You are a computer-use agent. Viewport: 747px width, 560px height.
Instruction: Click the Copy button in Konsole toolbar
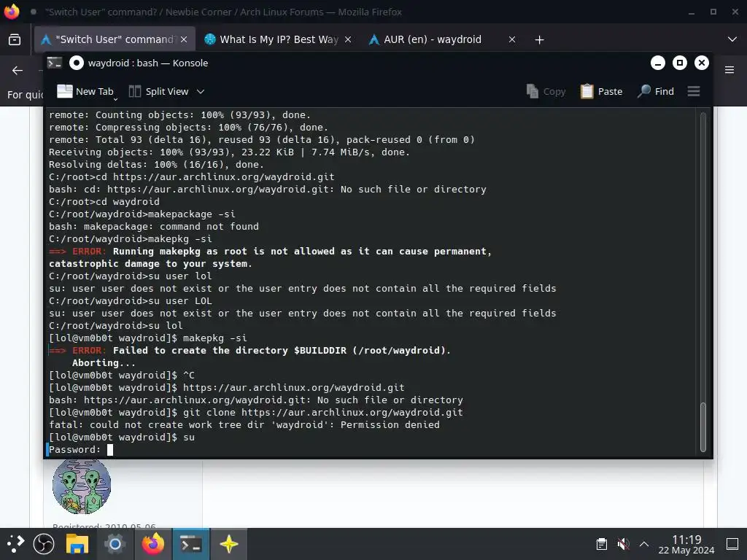(x=546, y=91)
